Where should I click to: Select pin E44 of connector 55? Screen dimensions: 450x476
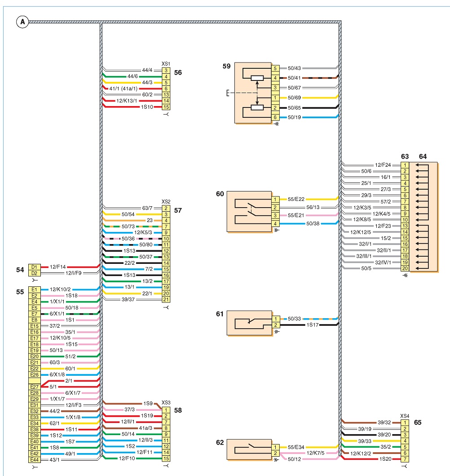(35, 460)
